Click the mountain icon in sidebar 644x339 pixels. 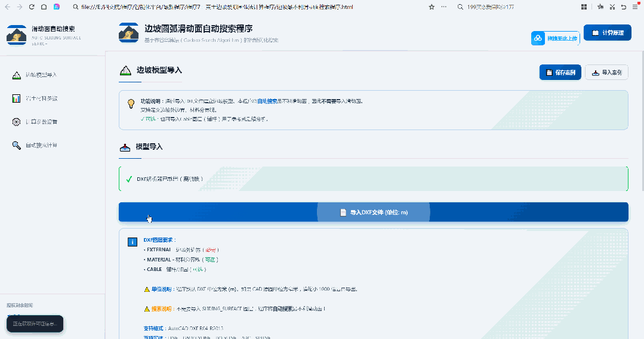tap(17, 75)
